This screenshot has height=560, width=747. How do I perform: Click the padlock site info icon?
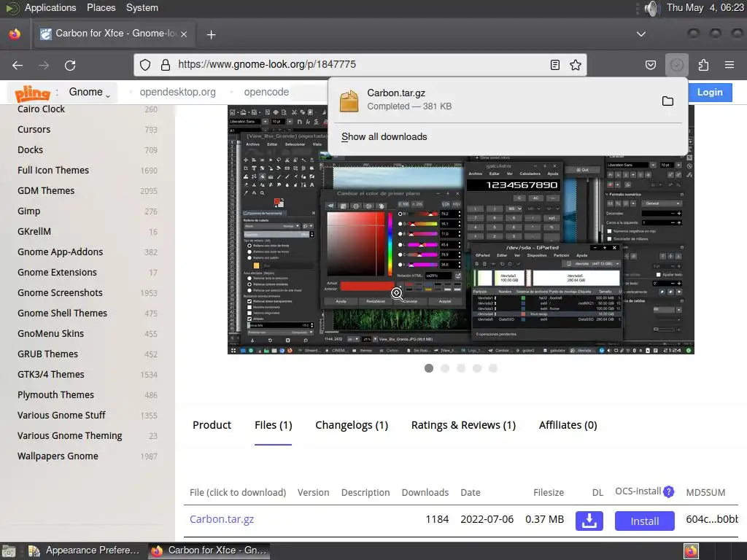166,65
